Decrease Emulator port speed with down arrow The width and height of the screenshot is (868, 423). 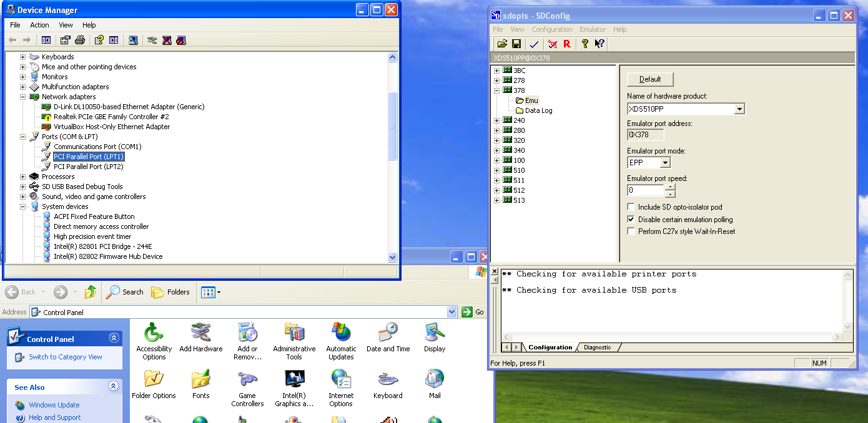(x=670, y=193)
